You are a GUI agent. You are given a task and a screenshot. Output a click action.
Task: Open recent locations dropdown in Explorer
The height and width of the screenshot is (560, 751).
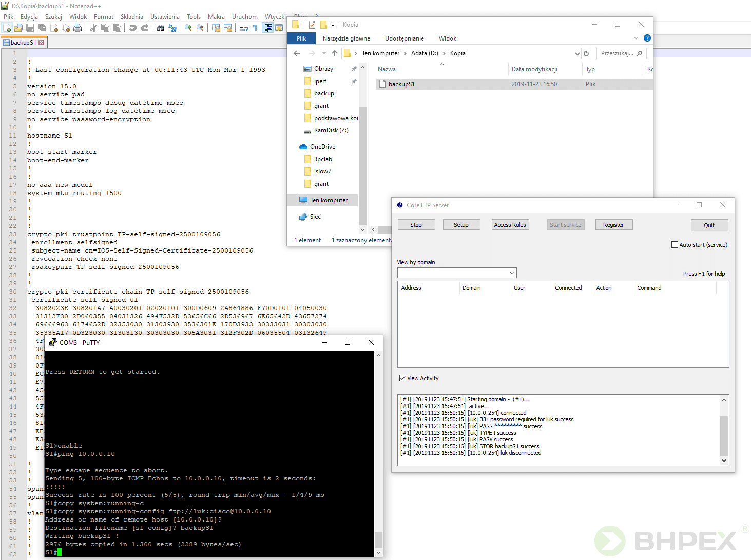[x=324, y=53]
